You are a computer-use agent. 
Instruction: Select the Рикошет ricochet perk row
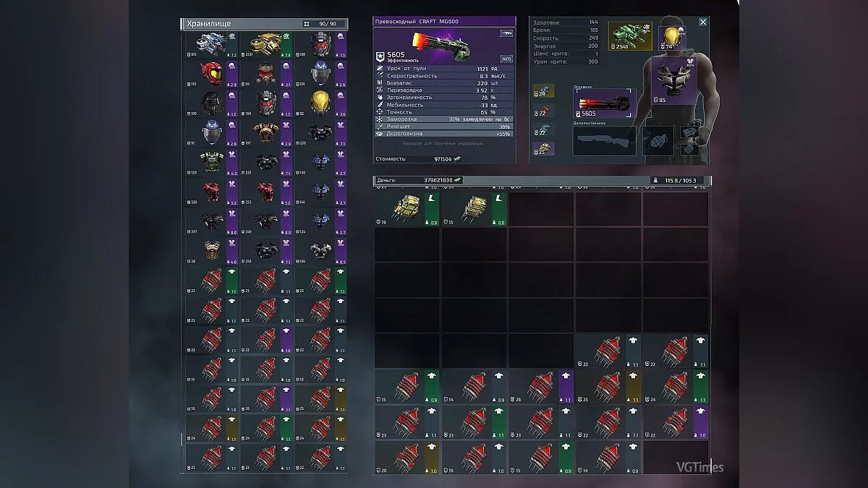coord(444,127)
